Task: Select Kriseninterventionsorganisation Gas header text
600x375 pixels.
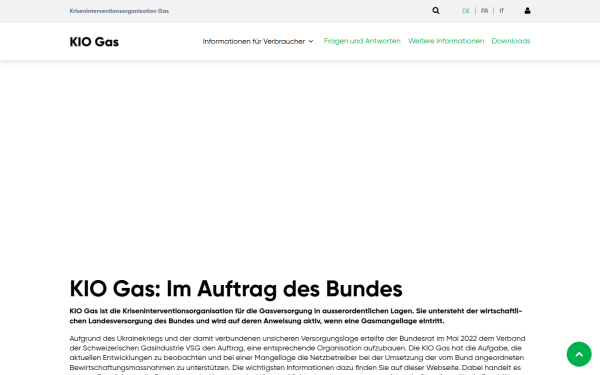Action: [x=119, y=11]
